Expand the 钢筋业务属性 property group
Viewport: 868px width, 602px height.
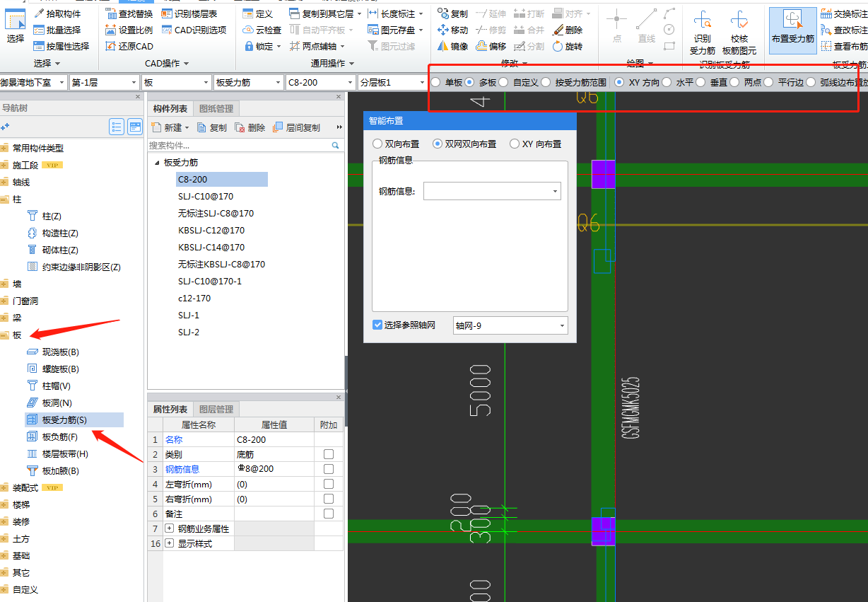(169, 528)
